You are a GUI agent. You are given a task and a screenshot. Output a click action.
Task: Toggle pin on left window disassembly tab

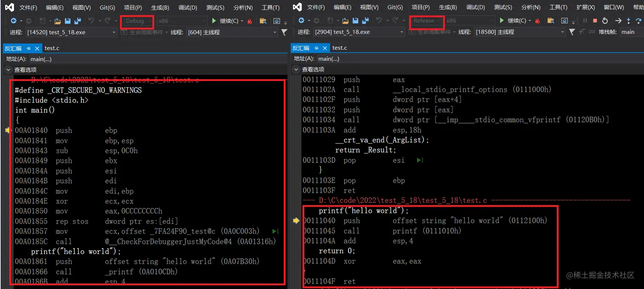[29, 49]
